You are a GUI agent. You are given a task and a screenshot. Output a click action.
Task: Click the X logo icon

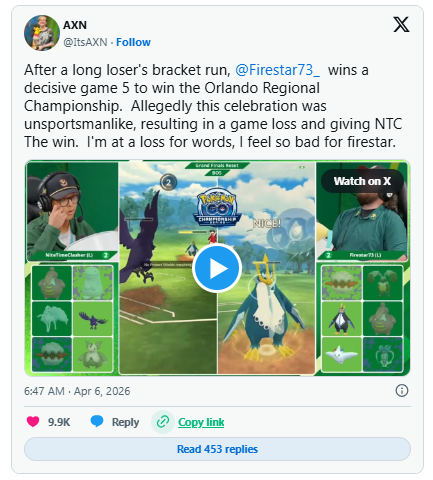(401, 24)
